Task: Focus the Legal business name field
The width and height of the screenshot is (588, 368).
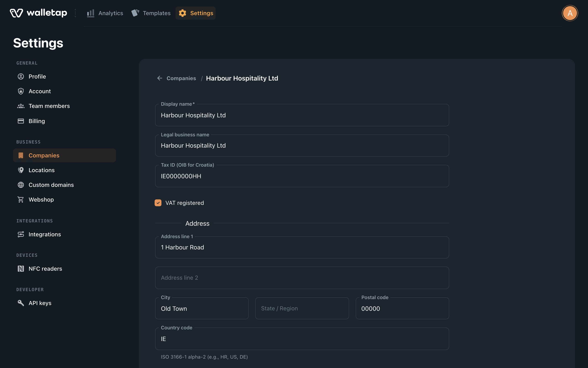Action: point(302,146)
